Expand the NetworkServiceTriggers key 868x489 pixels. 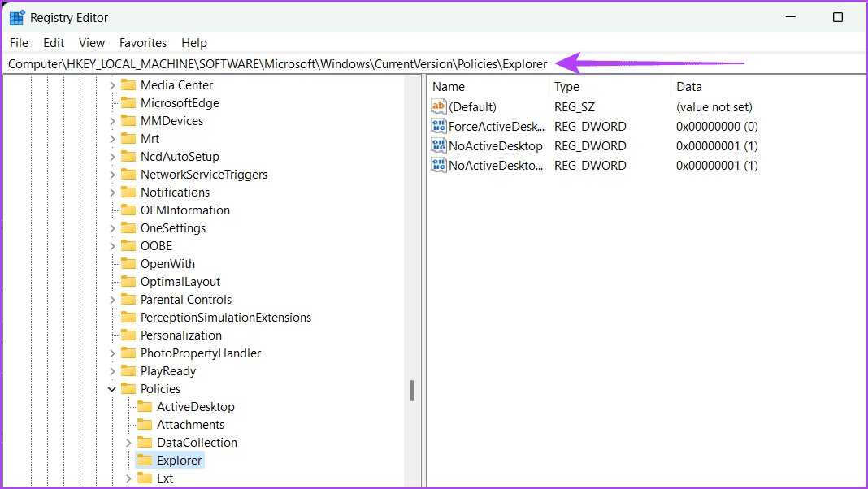[112, 175]
